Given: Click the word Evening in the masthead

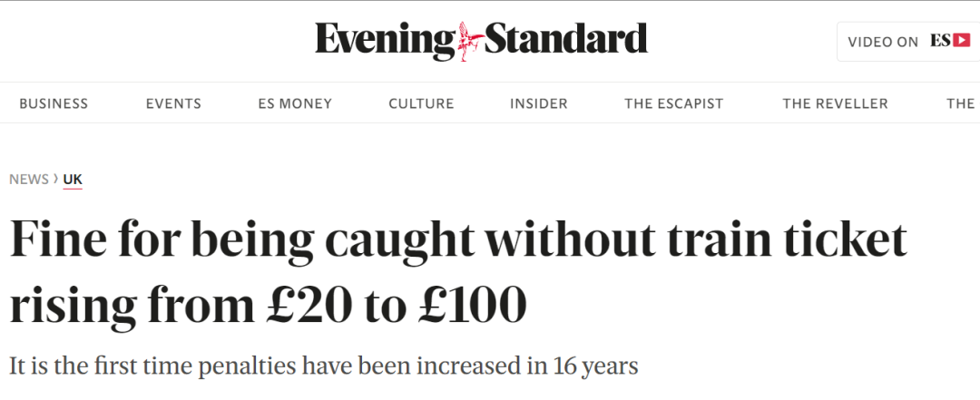Looking at the screenshot, I should coord(385,40).
